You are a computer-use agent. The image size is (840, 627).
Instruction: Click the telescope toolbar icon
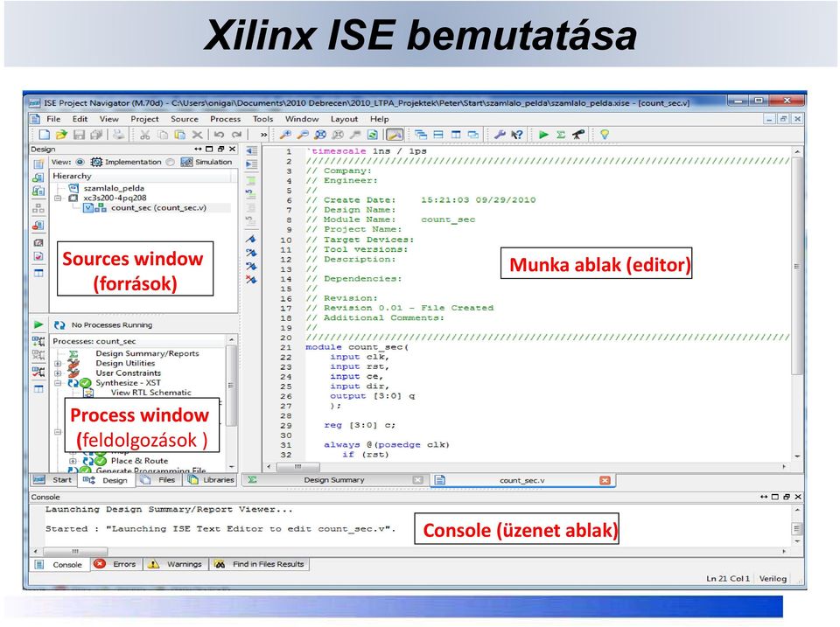[578, 135]
